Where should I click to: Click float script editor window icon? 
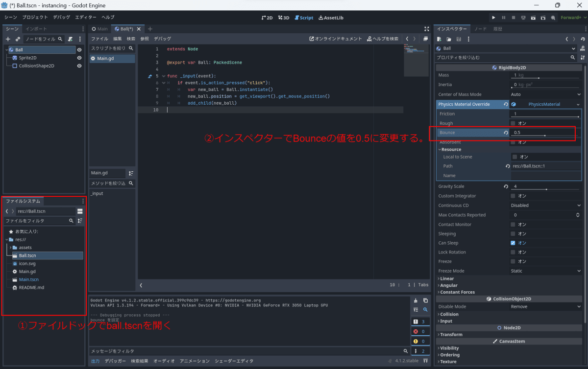[x=425, y=39]
